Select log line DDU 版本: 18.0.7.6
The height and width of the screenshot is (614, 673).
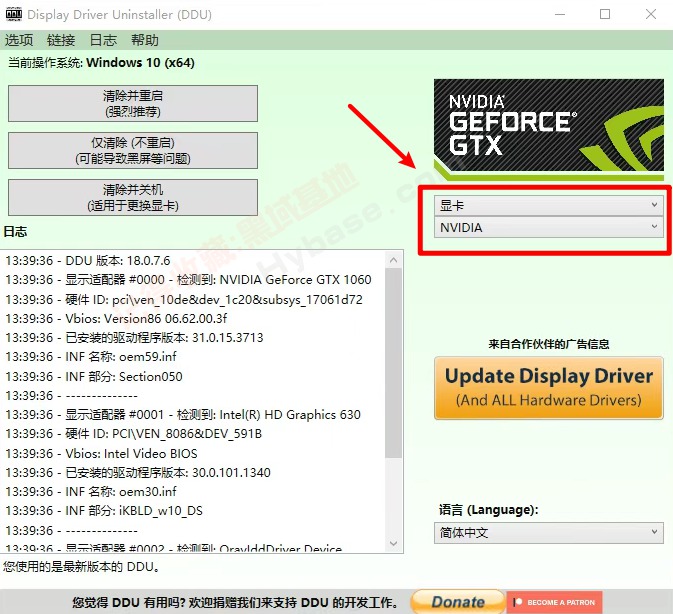(x=88, y=260)
